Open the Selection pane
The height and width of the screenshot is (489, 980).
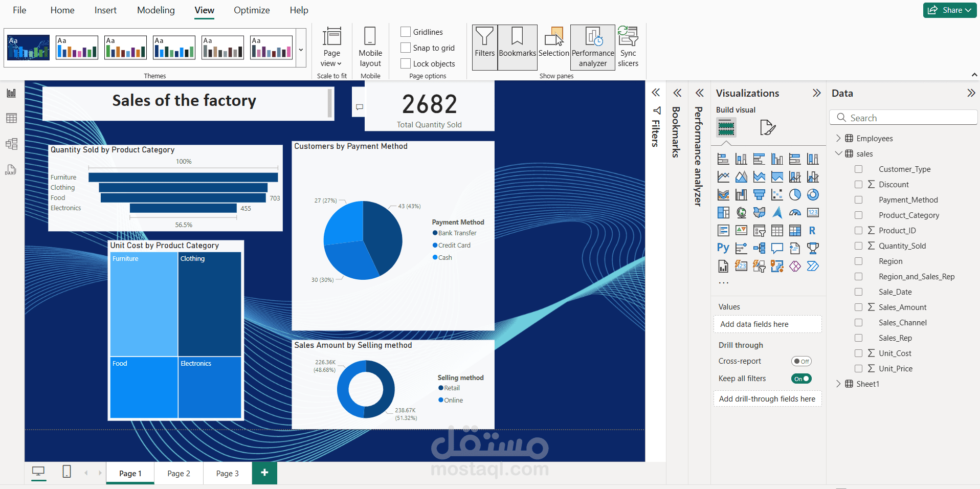[x=553, y=47]
